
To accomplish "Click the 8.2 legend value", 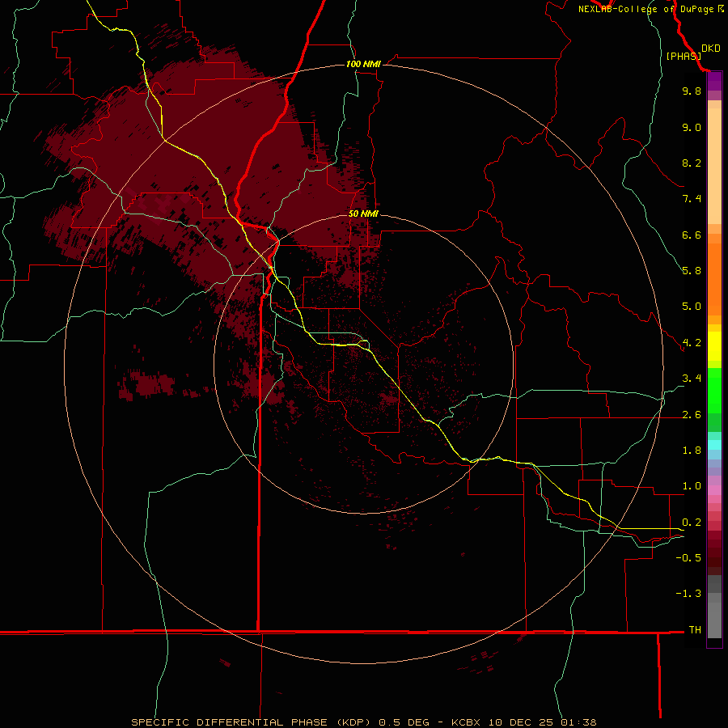I will [x=692, y=163].
